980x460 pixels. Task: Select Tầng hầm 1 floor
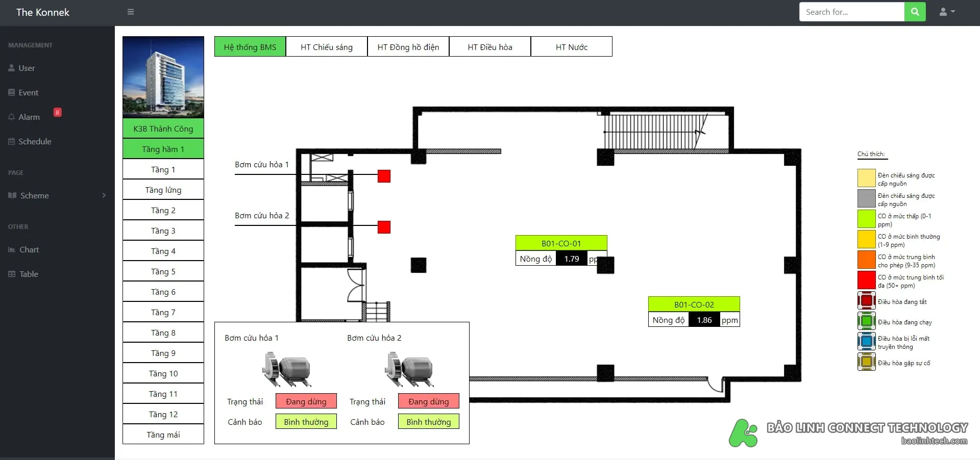163,149
